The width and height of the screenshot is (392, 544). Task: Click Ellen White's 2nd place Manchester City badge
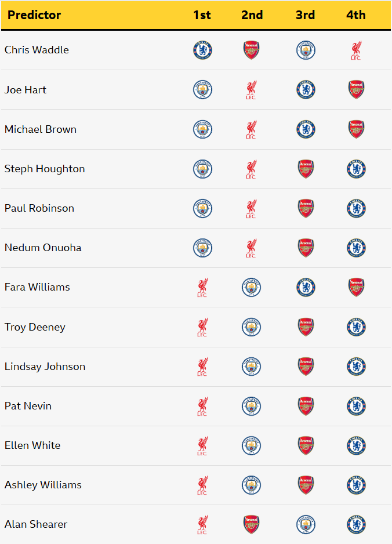point(251,445)
